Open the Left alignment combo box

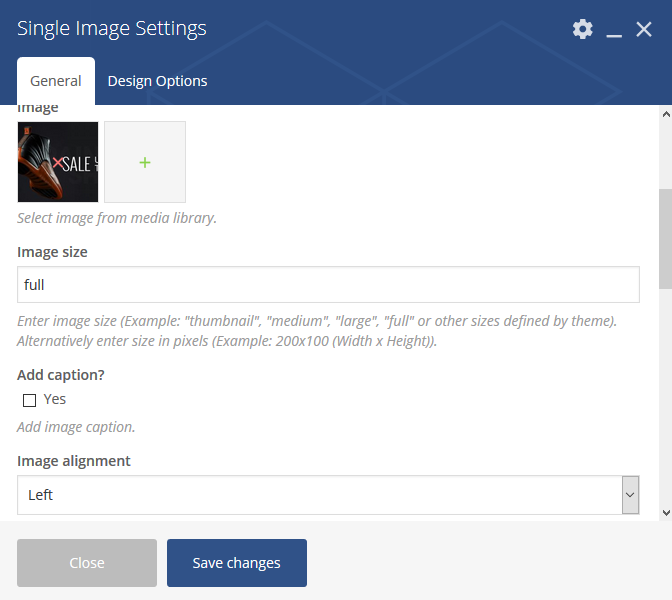[328, 495]
